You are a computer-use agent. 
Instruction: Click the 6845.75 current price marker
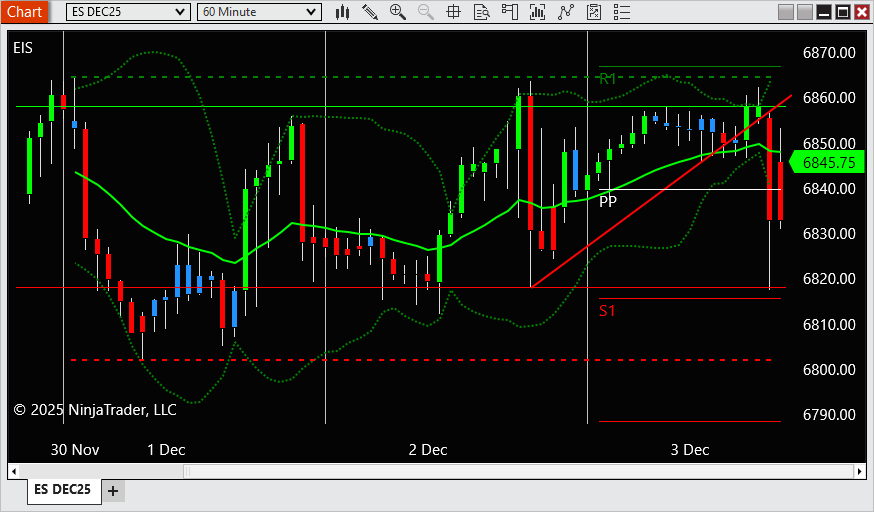828,163
